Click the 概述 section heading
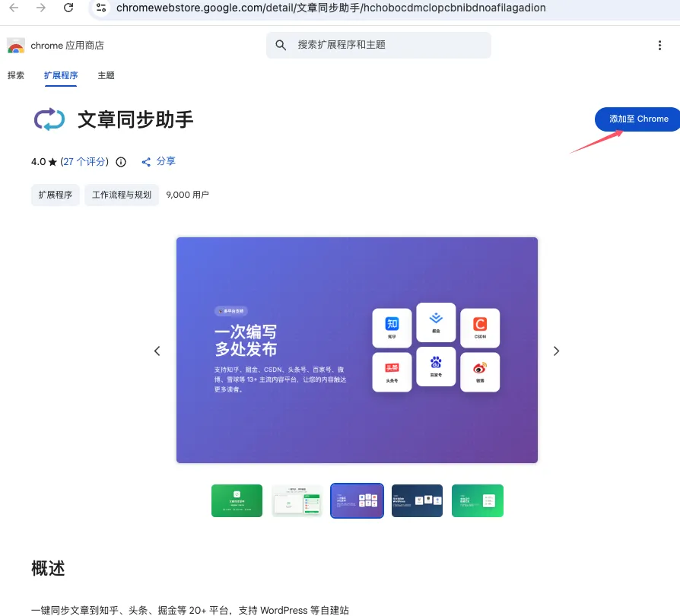 (x=48, y=568)
